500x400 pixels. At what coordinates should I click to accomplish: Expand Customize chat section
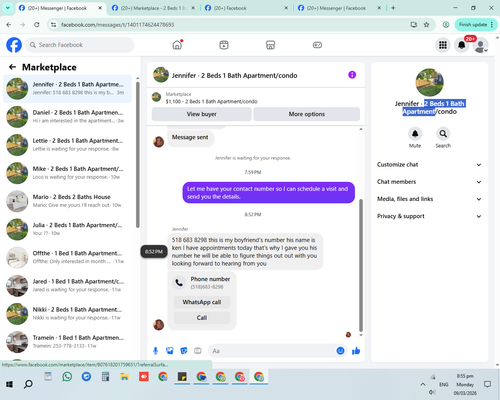(x=429, y=165)
